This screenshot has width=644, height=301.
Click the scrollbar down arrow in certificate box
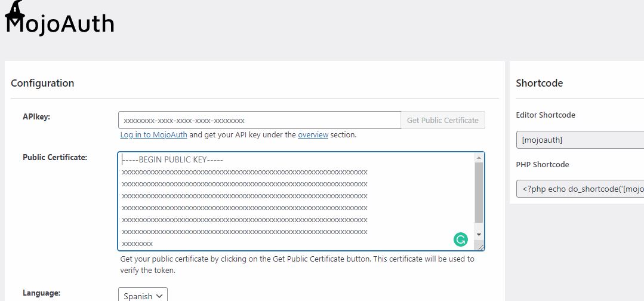(x=479, y=234)
